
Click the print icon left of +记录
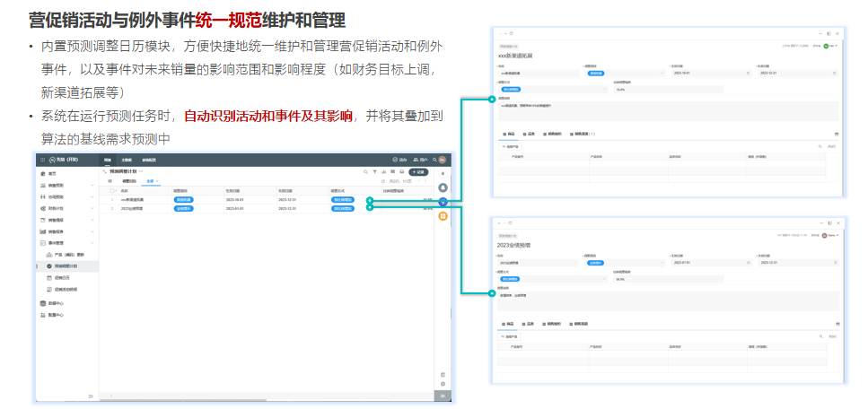402,172
